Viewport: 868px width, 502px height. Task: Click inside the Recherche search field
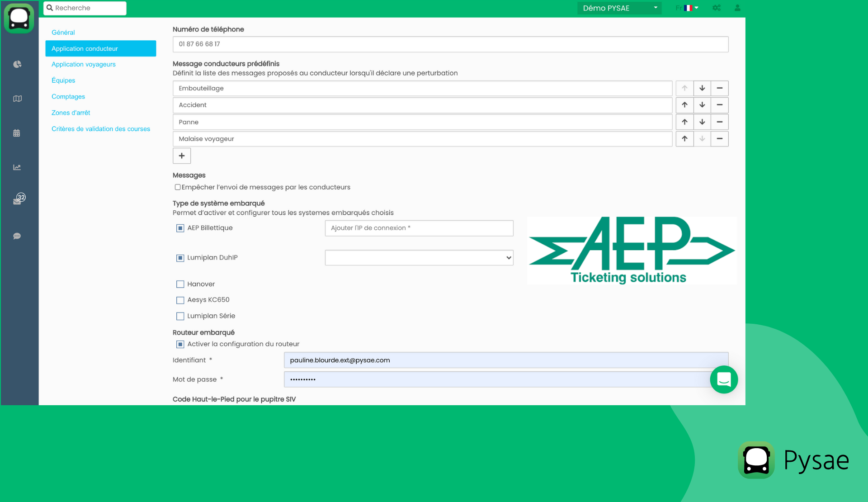point(85,8)
